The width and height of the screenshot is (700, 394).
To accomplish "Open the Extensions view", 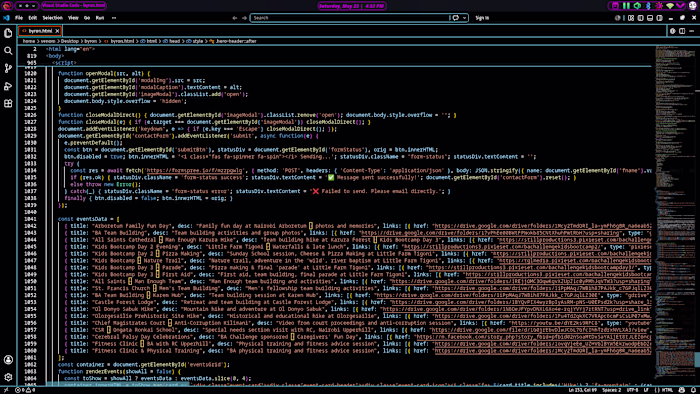I will 8,104.
